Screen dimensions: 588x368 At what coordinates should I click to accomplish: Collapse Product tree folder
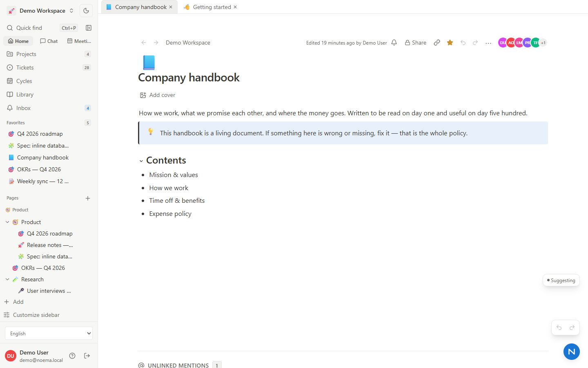pos(7,222)
